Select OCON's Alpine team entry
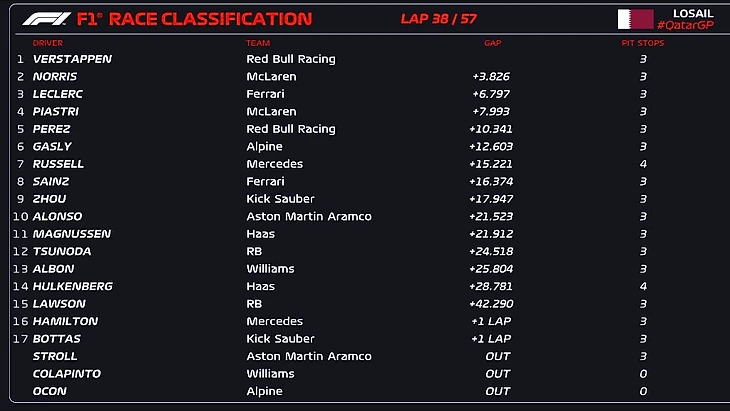730x411 pixels. coord(263,391)
